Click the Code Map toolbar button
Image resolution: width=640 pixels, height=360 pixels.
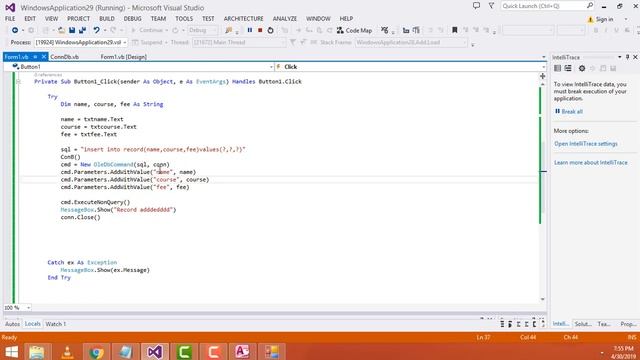pyautogui.click(x=354, y=30)
